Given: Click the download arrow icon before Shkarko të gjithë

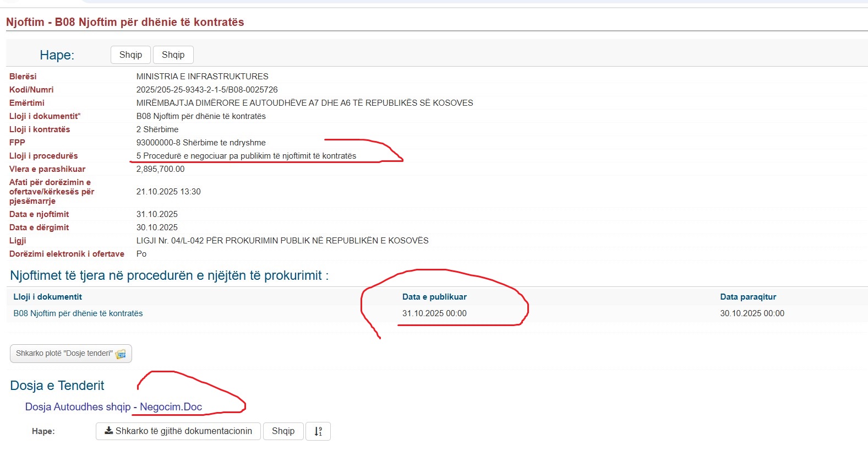Looking at the screenshot, I should (x=109, y=431).
